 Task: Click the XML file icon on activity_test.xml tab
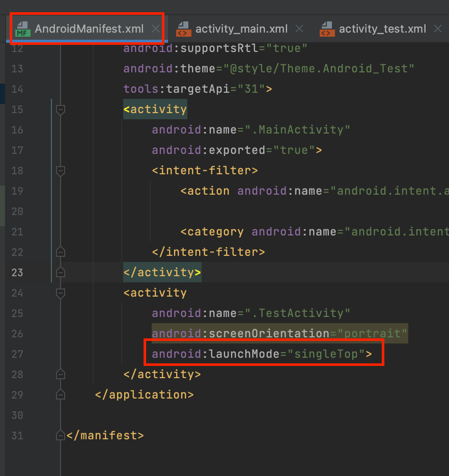(x=327, y=29)
